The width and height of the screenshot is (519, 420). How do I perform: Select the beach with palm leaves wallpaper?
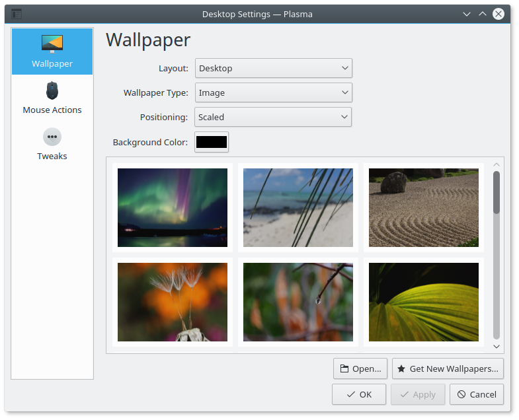pyautogui.click(x=298, y=207)
